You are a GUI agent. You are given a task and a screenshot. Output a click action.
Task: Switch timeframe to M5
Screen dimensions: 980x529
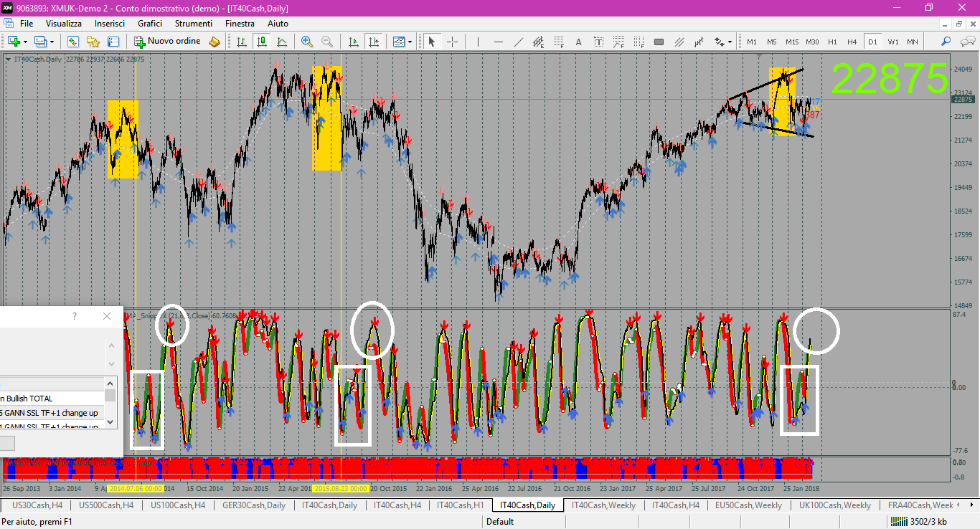(772, 42)
